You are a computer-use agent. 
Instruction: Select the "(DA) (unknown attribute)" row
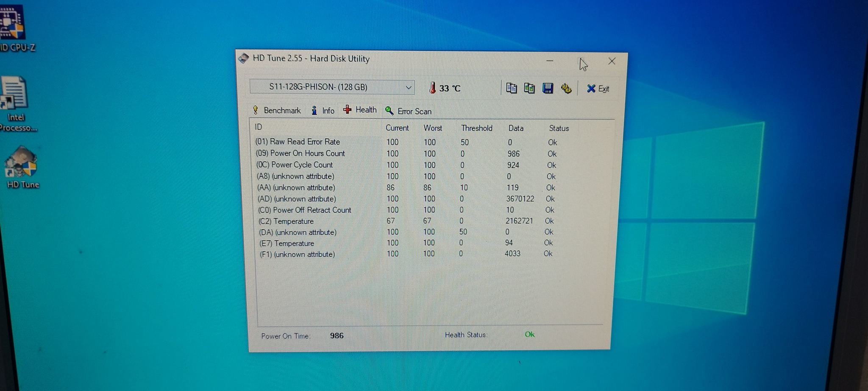click(407, 232)
